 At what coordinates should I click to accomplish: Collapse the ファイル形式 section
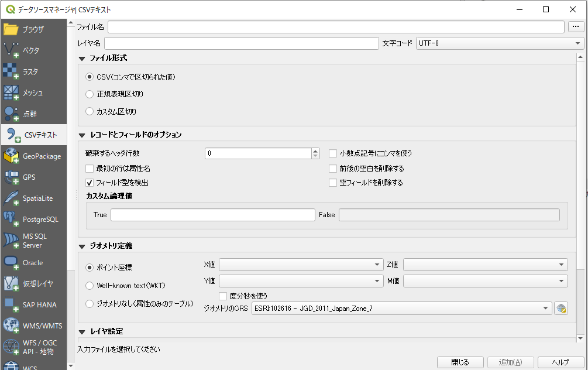click(81, 59)
